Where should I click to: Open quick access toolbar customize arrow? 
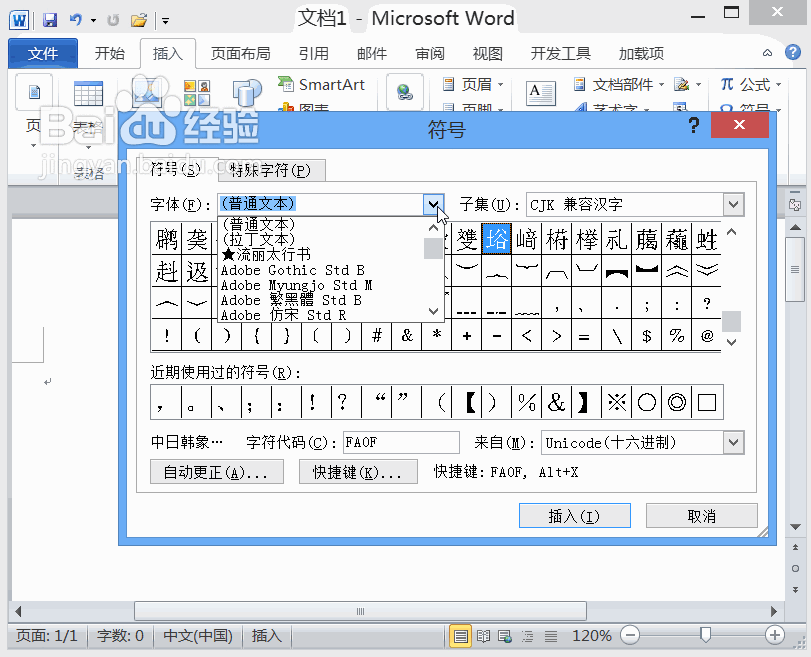[166, 21]
